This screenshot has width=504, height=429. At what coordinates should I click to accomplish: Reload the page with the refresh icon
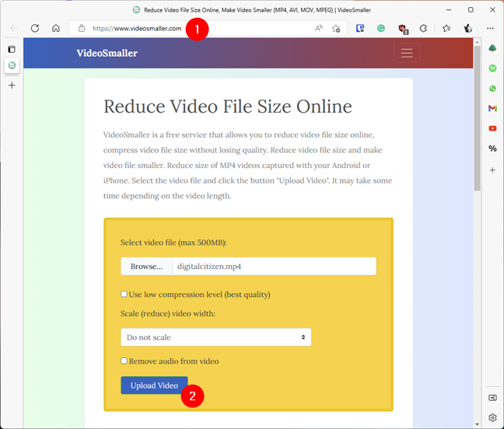[x=35, y=28]
